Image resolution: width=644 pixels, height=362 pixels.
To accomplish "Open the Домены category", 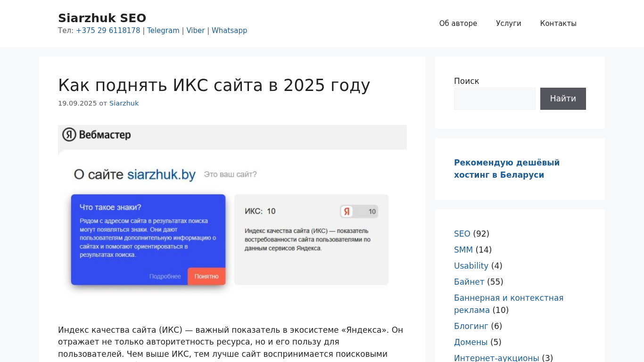I will (x=471, y=342).
